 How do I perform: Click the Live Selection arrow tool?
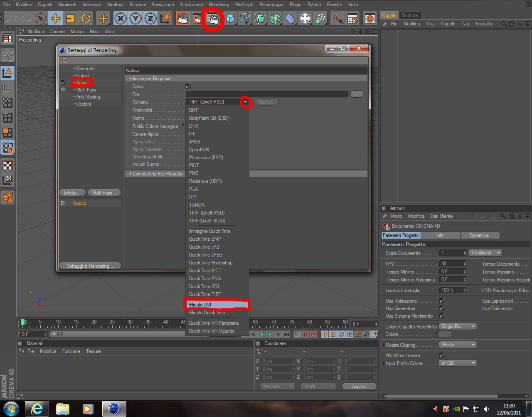(x=40, y=19)
